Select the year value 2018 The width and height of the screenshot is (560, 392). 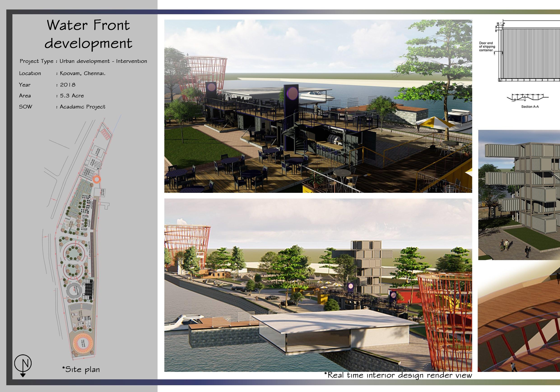[x=68, y=85]
